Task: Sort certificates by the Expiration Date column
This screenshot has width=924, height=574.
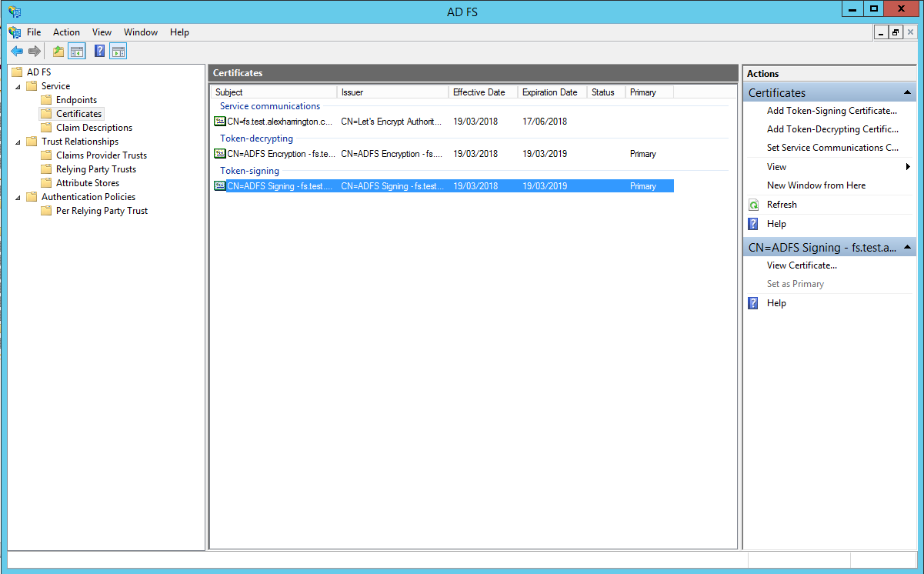Action: [549, 92]
